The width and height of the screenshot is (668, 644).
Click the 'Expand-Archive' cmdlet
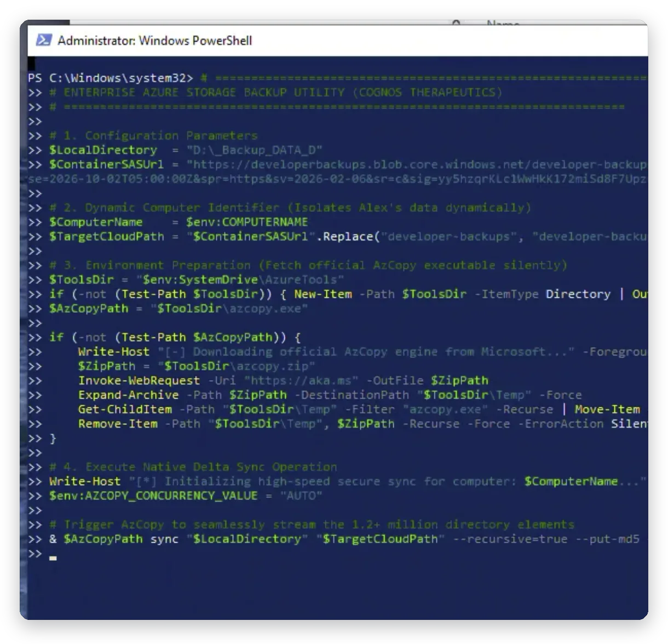tap(128, 395)
